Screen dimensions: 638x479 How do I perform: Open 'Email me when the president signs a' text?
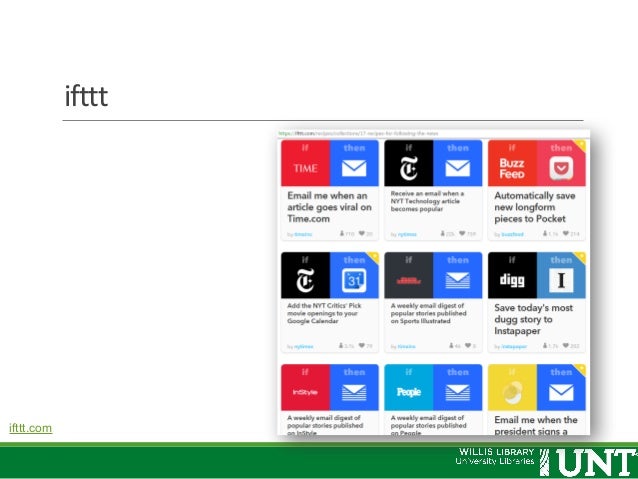(535, 426)
